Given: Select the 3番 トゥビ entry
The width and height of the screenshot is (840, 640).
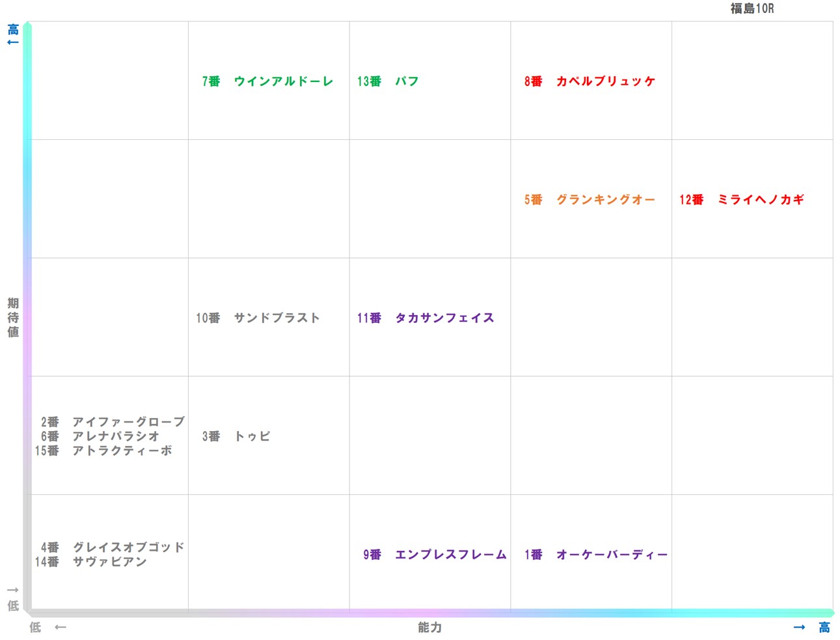Looking at the screenshot, I should click(x=236, y=436).
